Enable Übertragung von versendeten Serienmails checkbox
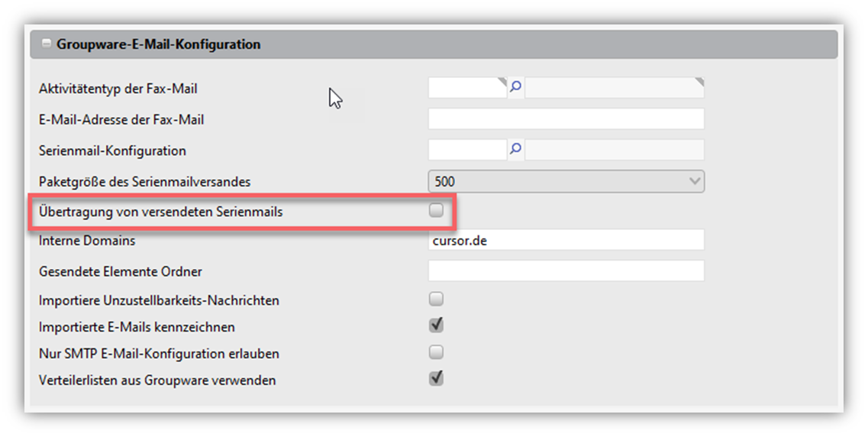 (436, 211)
